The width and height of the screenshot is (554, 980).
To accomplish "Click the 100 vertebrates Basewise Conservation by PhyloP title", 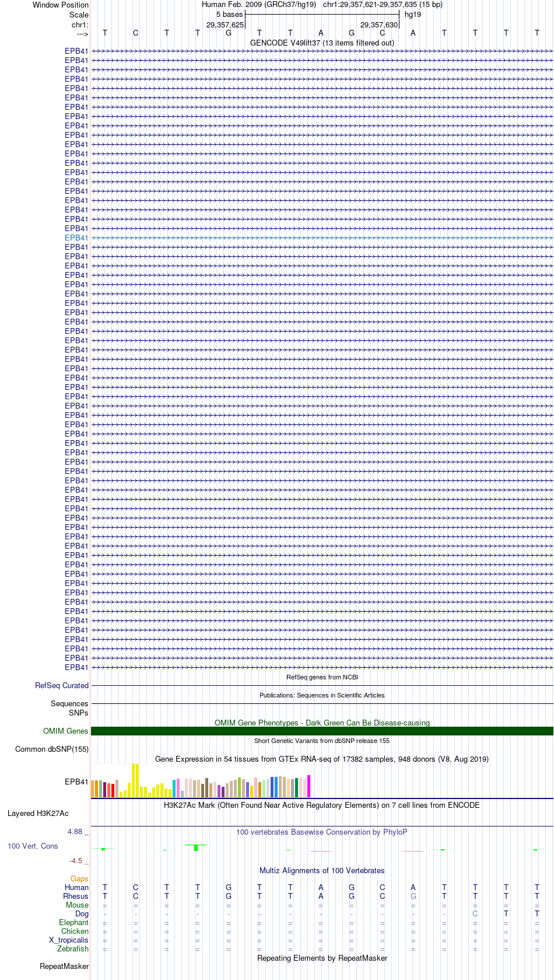I will (x=322, y=832).
